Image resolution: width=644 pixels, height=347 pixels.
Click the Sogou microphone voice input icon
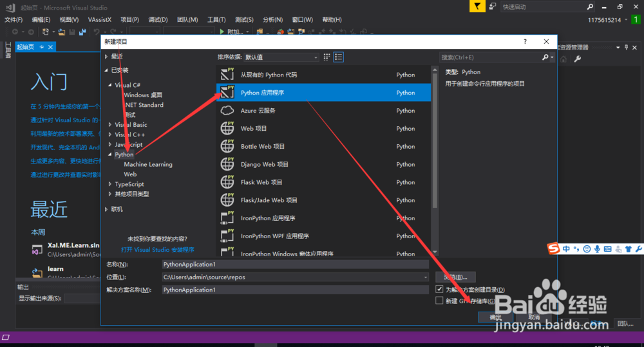[597, 249]
